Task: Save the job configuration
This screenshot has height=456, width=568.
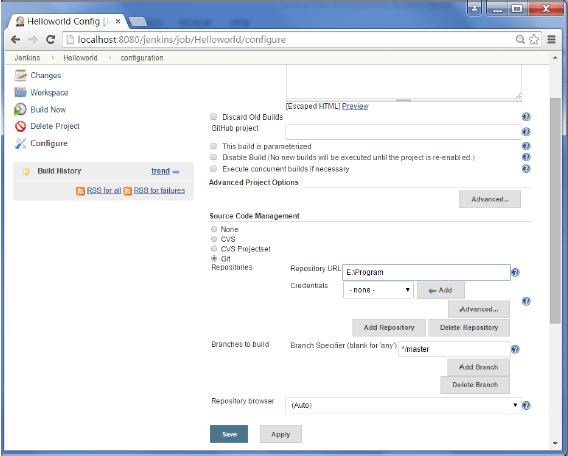Action: [229, 434]
